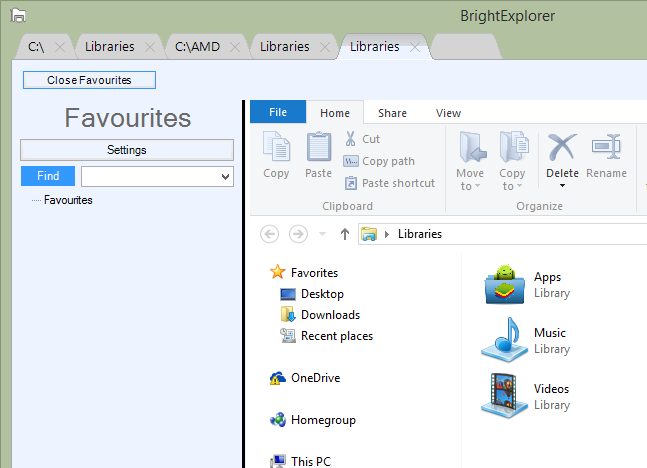Open the Find combo box dropdown arrow
The height and width of the screenshot is (468, 647).
point(225,177)
